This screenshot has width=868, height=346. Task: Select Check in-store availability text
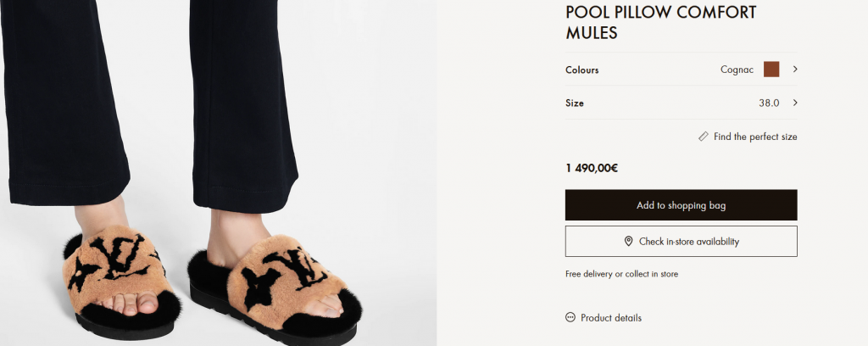pyautogui.click(x=689, y=242)
